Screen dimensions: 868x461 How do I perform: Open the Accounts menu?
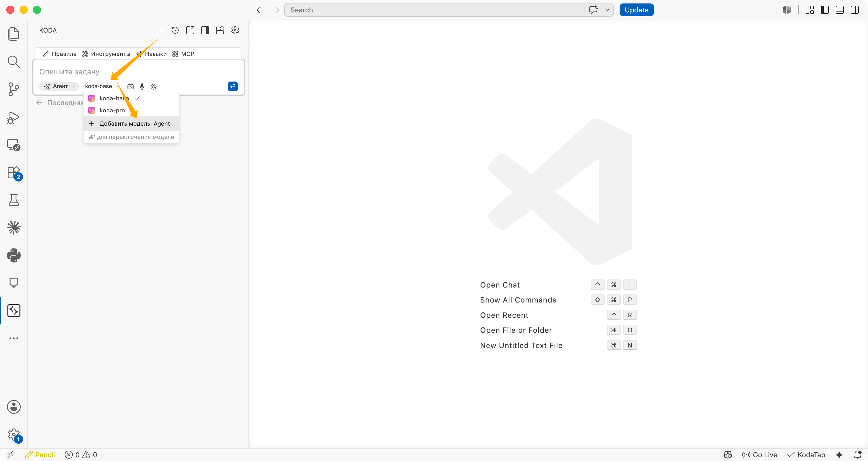click(x=14, y=407)
